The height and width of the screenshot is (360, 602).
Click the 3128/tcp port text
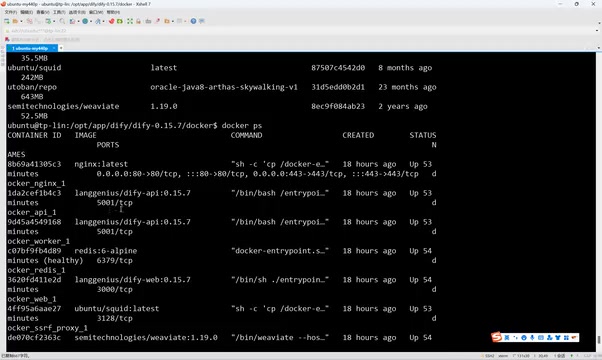point(114,318)
